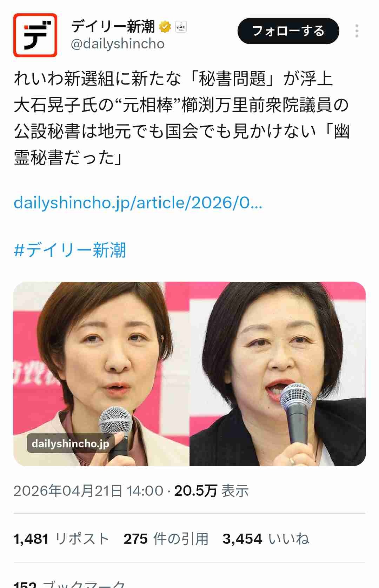
Task: View the 1,481 リポスト list
Action: tap(61, 539)
